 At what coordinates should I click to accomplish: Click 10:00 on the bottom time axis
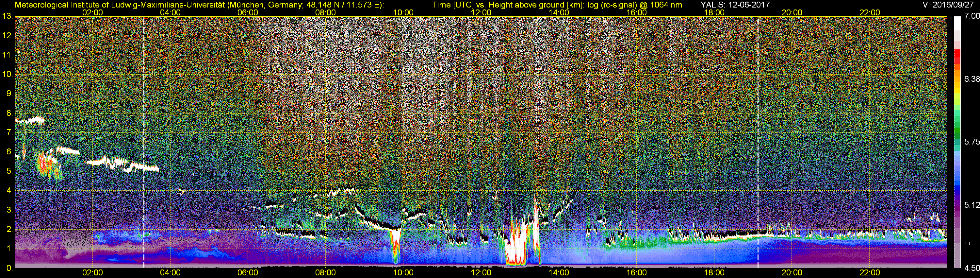pos(403,273)
